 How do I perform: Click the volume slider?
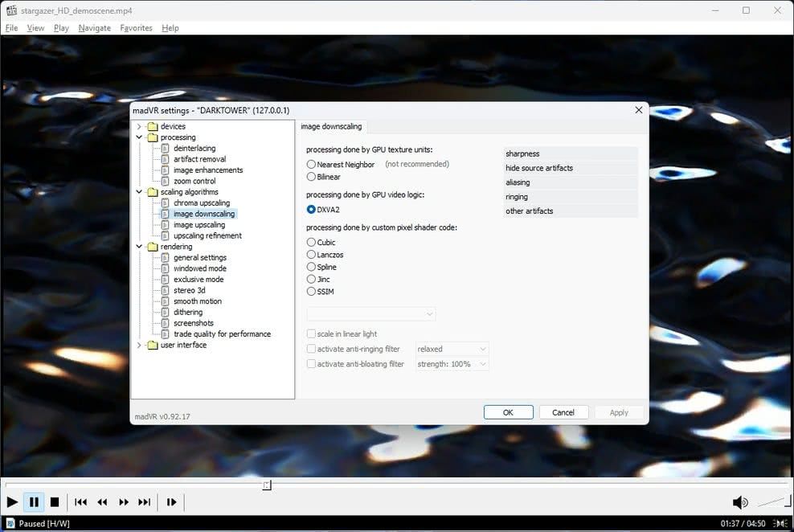pyautogui.click(x=774, y=501)
